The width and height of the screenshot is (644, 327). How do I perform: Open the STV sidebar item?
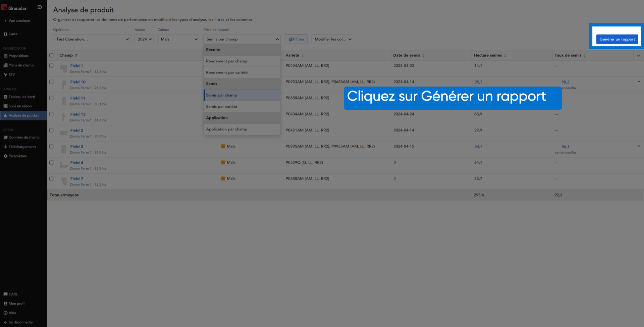pos(9,74)
